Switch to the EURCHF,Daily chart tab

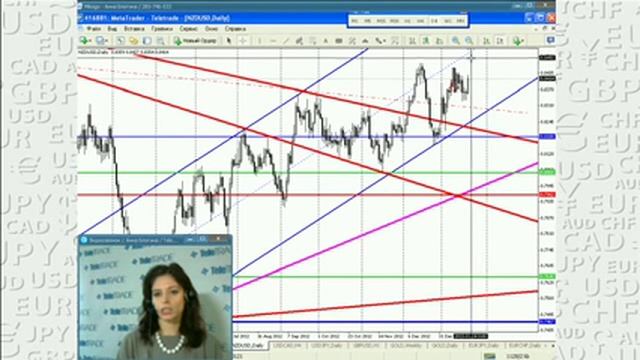tap(526, 345)
